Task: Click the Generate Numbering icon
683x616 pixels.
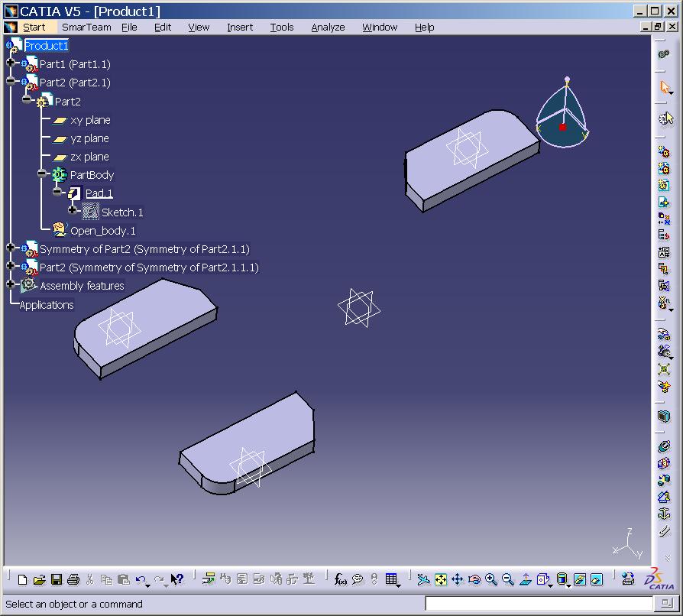Action: pyautogui.click(x=664, y=251)
